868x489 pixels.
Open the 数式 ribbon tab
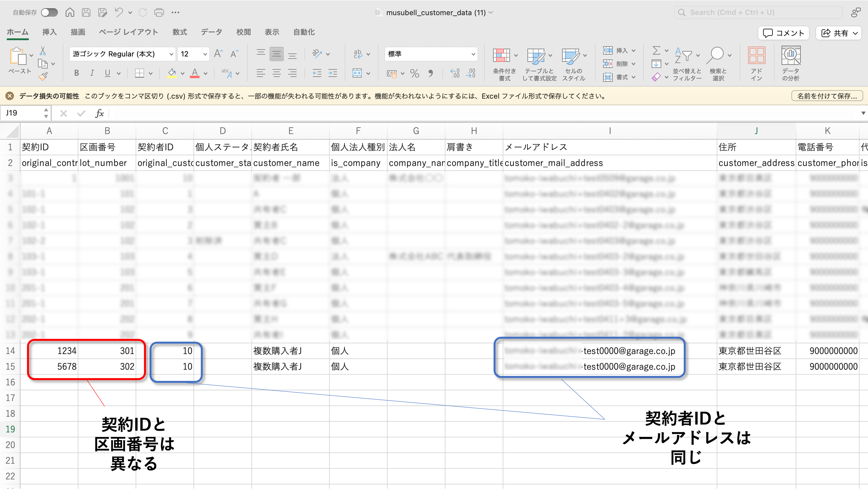pos(180,32)
